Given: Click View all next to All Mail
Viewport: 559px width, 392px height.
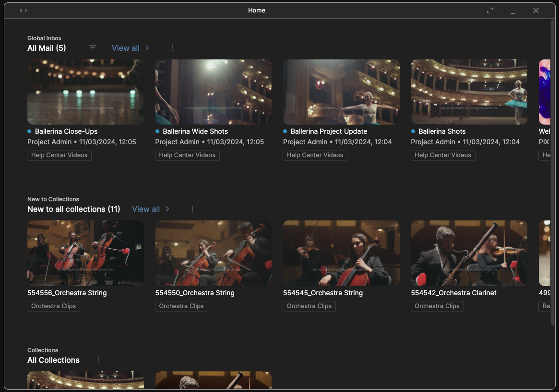Looking at the screenshot, I should click(x=126, y=48).
